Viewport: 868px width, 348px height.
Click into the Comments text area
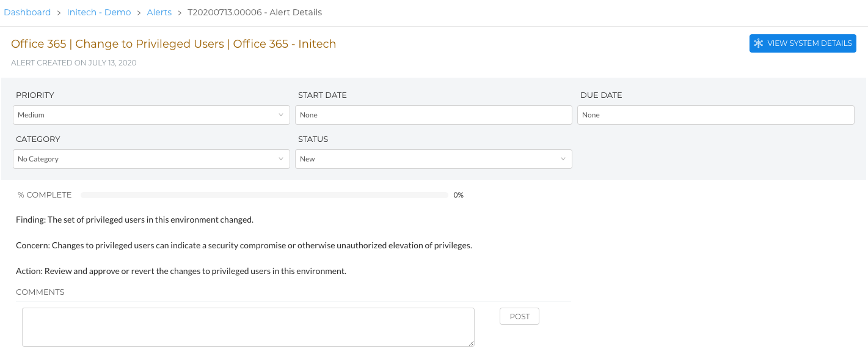249,327
